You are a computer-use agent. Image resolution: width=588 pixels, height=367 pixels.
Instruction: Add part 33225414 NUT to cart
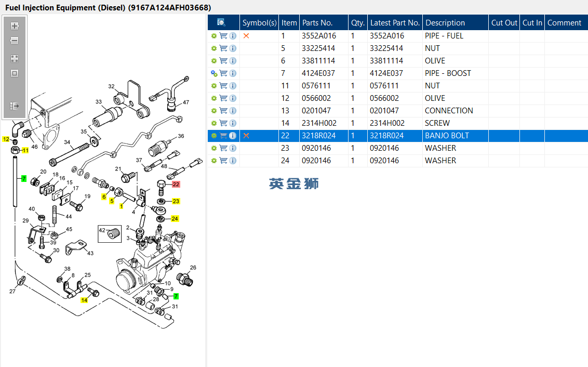point(223,48)
